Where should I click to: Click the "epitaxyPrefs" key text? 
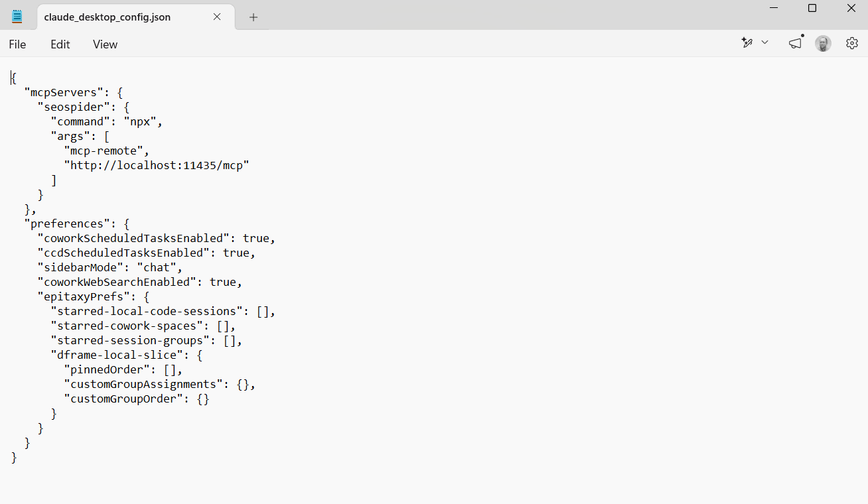click(x=84, y=296)
